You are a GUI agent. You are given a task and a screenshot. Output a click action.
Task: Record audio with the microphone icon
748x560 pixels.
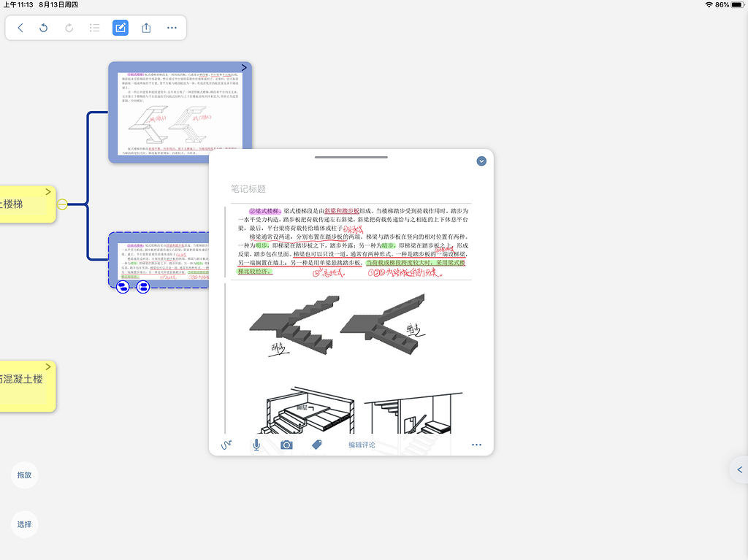256,445
